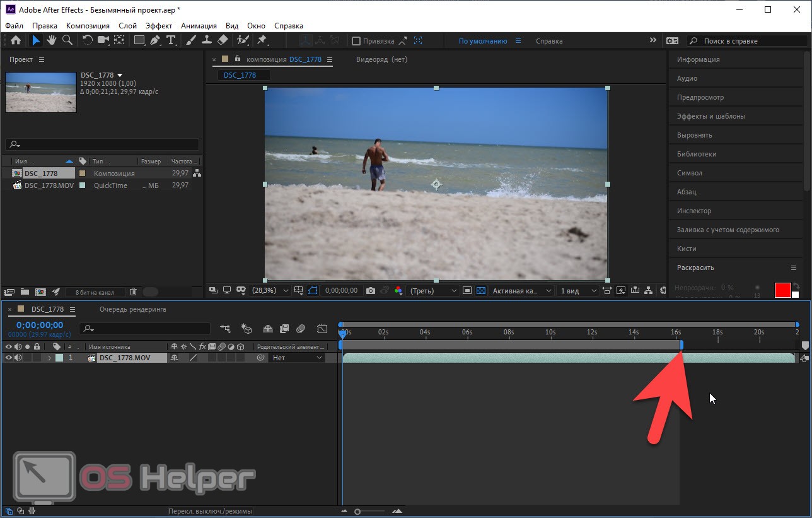
Task: Select the Rectangle shape tool
Action: tap(139, 40)
